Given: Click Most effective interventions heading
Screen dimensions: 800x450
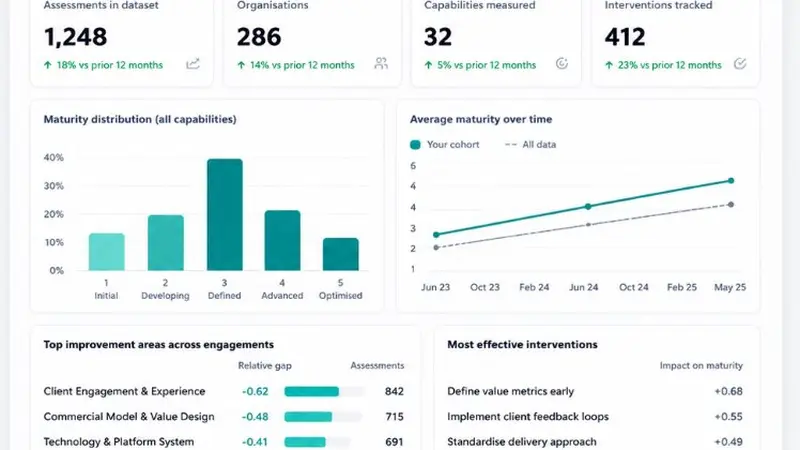Looking at the screenshot, I should (522, 345).
